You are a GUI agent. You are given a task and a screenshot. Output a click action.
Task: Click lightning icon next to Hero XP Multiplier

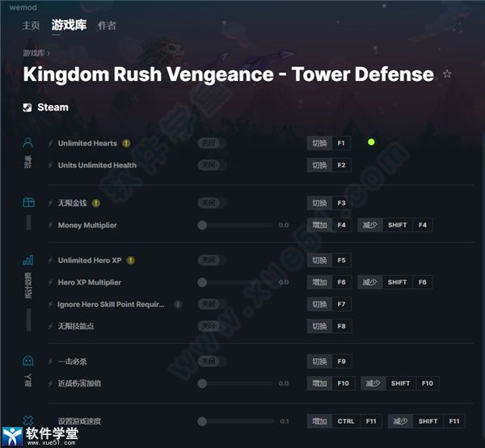pyautogui.click(x=50, y=282)
